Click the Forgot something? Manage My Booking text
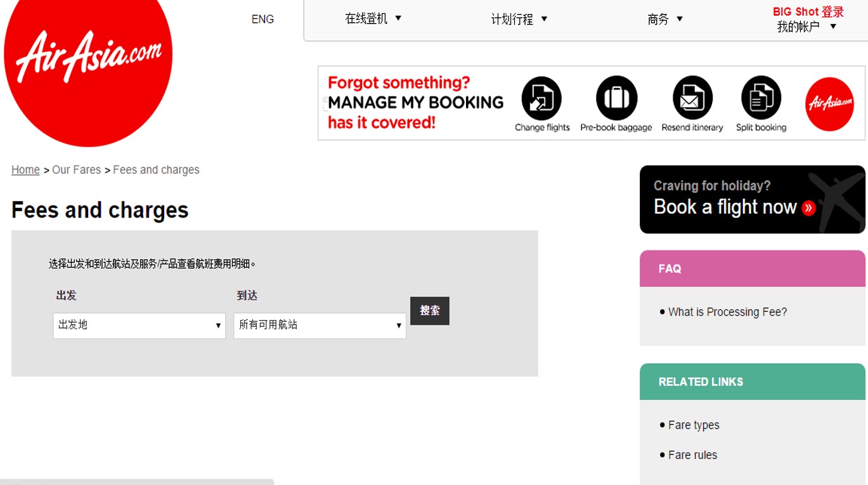Image resolution: width=868 pixels, height=485 pixels. pyautogui.click(x=415, y=103)
